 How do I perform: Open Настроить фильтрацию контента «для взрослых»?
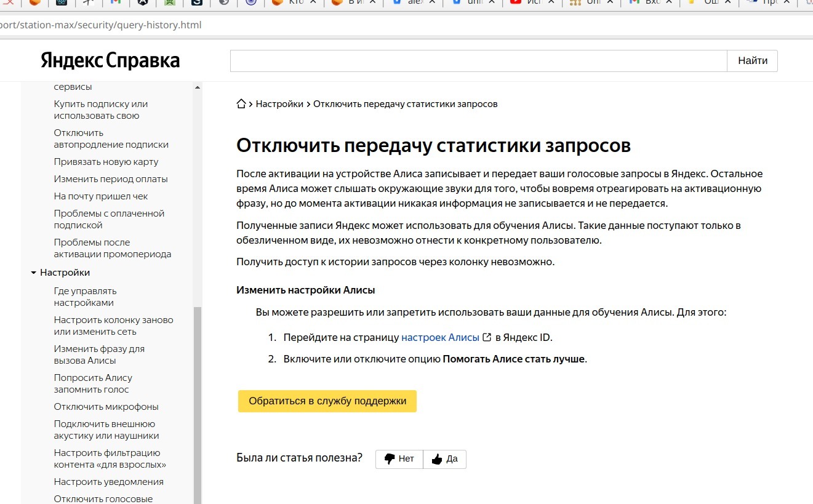pyautogui.click(x=110, y=458)
